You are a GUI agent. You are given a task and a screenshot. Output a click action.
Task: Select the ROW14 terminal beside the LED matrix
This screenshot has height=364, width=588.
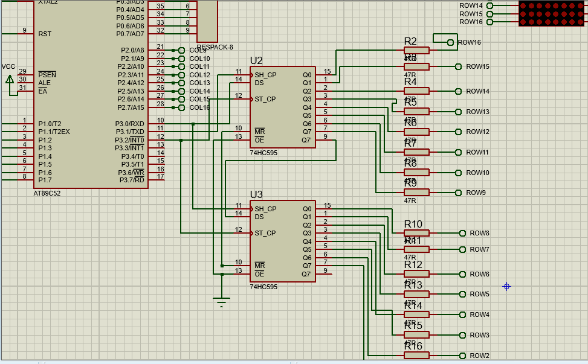click(489, 5)
